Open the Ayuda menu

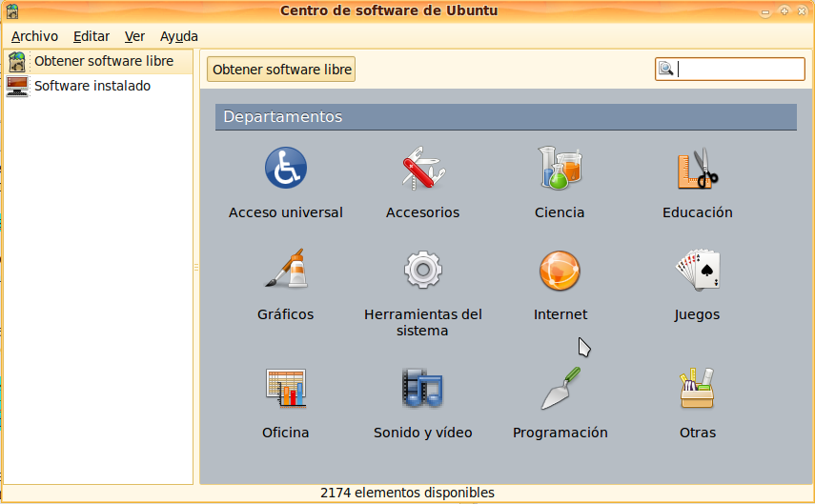pos(179,36)
